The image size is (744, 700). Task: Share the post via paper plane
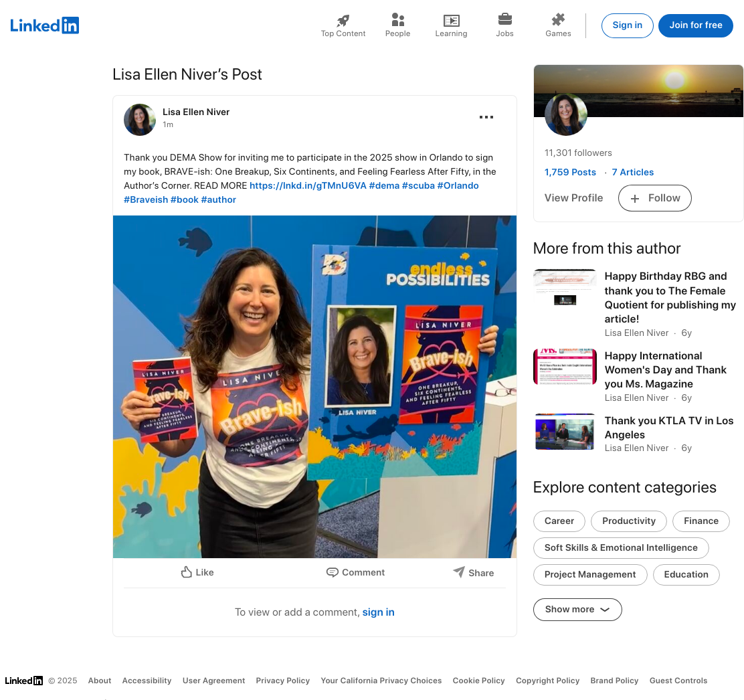(474, 572)
